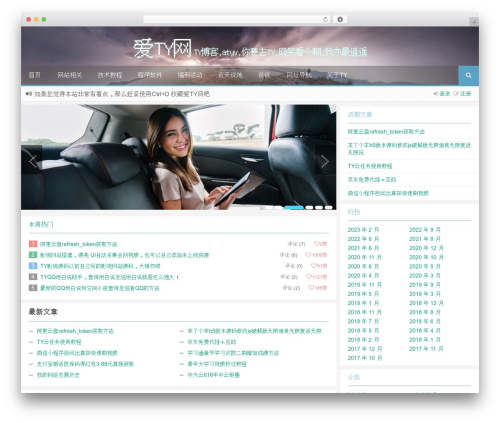Open sidebar recent post 京东免费代挂+互助
This screenshot has height=423, width=500.
372,180
